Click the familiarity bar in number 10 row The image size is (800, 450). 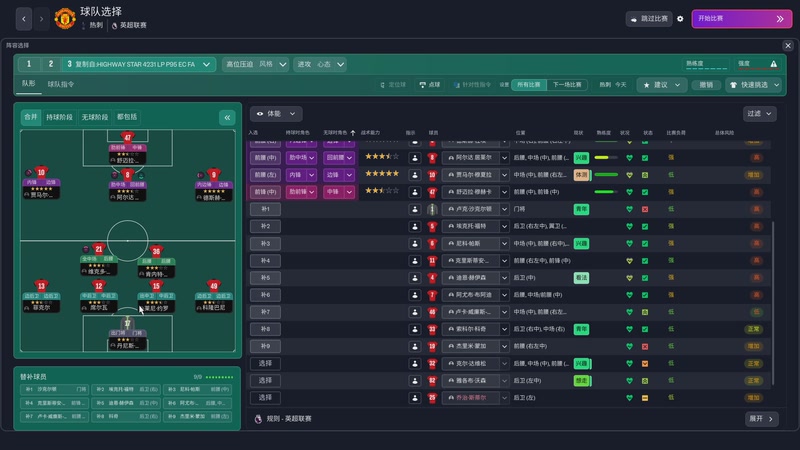(606, 175)
